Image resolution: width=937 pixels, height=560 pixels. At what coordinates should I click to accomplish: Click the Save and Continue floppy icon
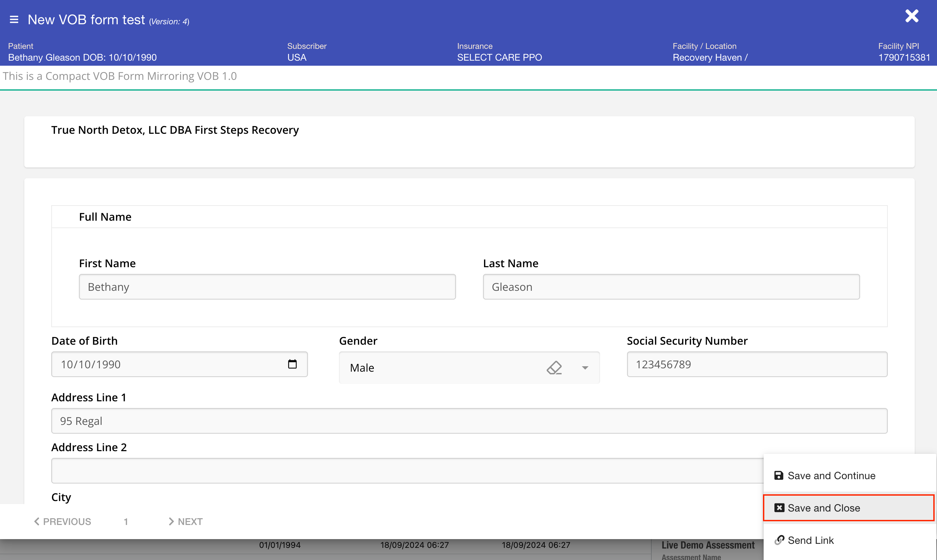click(778, 475)
